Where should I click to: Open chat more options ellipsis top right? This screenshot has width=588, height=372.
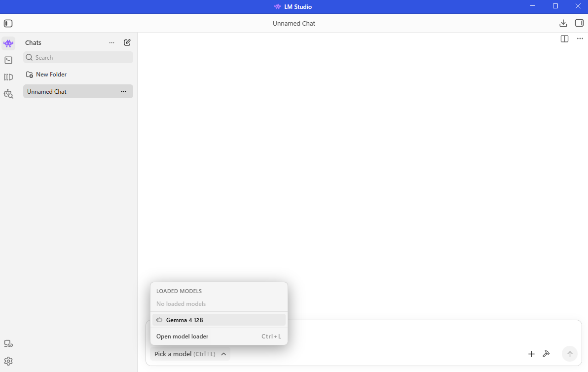tap(580, 38)
